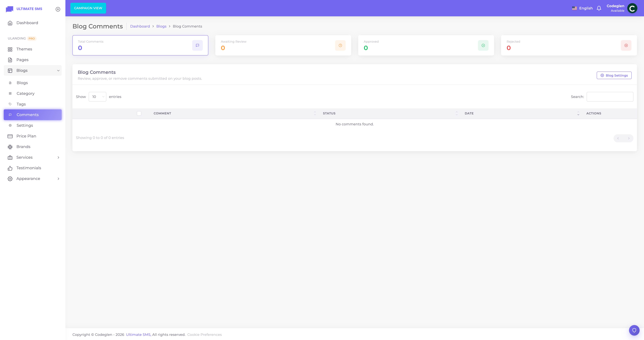Switch language via English label
Image resolution: width=644 pixels, height=340 pixels.
point(586,8)
